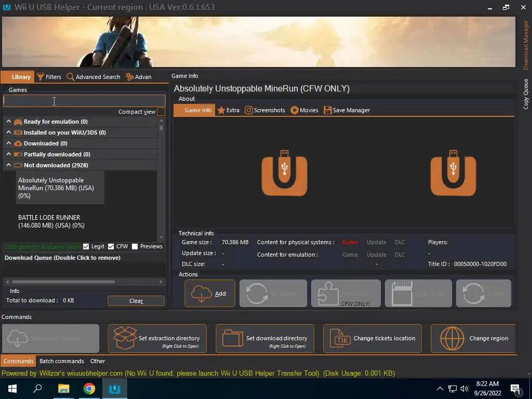Collapse the Partially downloaded group
Image resolution: width=532 pixels, height=399 pixels.
8,154
